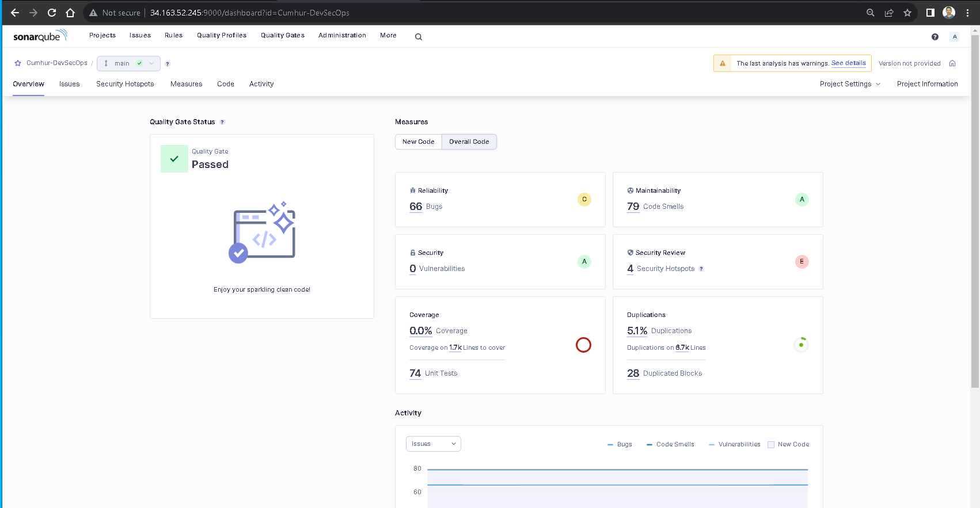This screenshot has width=980, height=508.
Task: Click the Security Hotspots help icon
Action: [701, 269]
